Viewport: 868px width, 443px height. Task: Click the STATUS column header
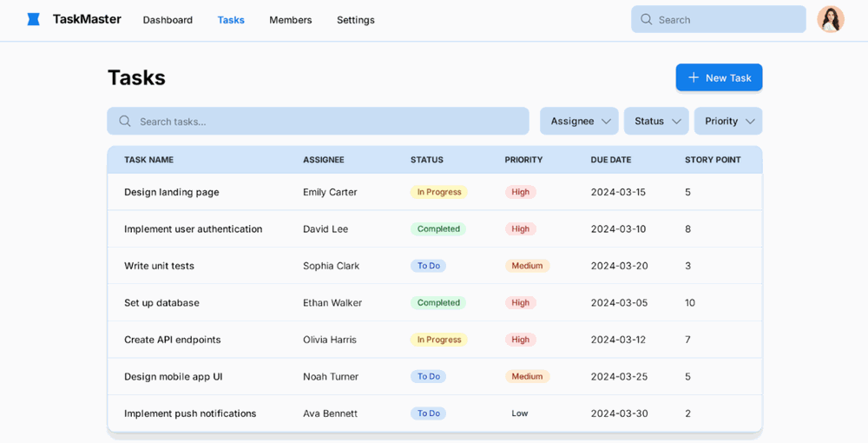[x=427, y=160]
